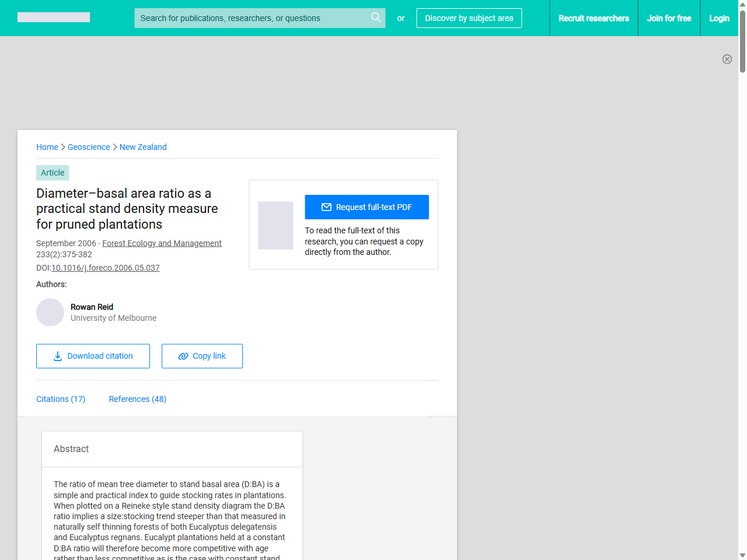This screenshot has height=560, width=747.
Task: Click the publication preview thumbnail
Action: tap(275, 225)
